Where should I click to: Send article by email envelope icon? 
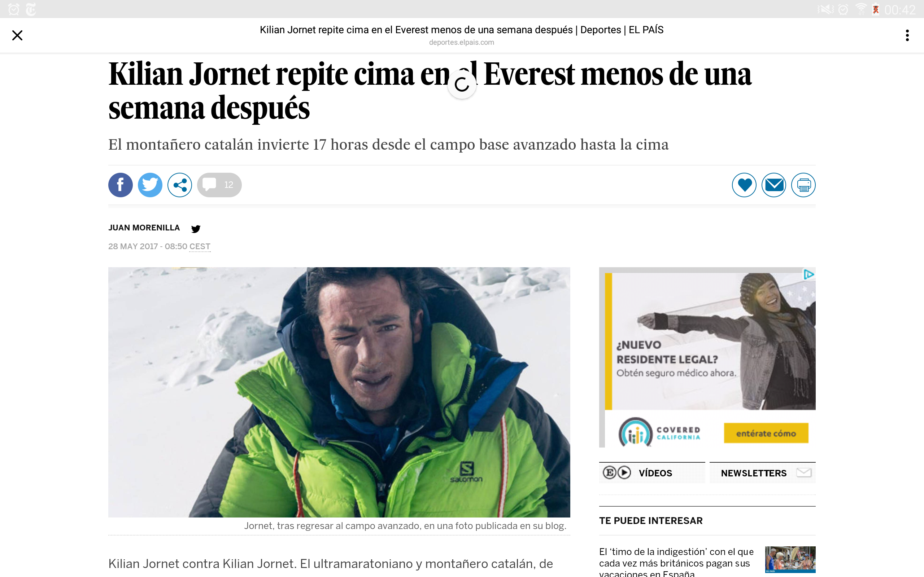(774, 185)
